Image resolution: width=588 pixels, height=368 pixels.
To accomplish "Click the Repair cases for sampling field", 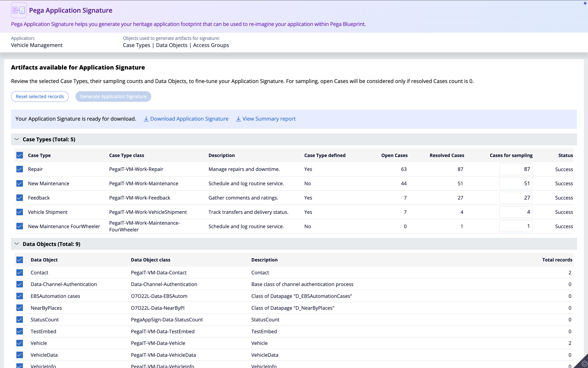I will 516,169.
